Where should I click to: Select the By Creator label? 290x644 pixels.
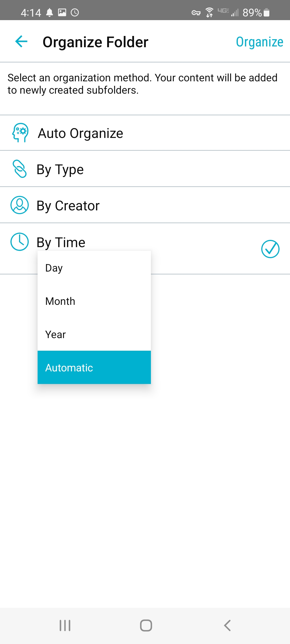(x=68, y=206)
